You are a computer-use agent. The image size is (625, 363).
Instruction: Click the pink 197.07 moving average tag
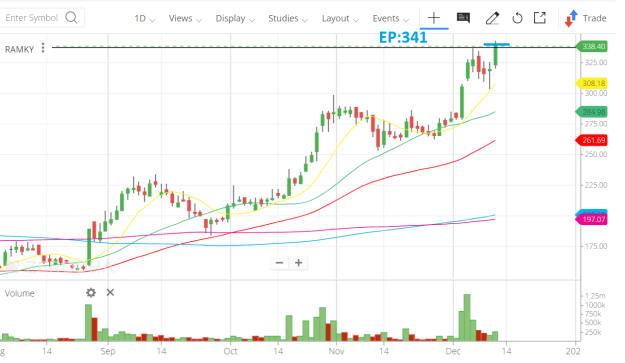592,220
